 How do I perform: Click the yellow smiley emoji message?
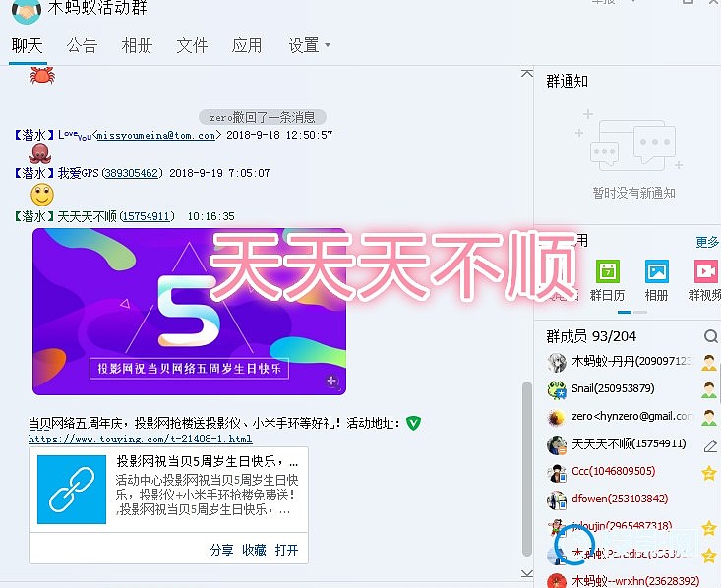[42, 195]
